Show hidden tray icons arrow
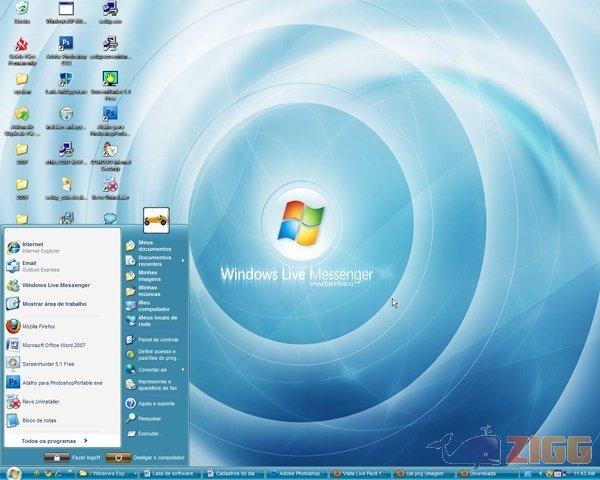 tap(540, 473)
